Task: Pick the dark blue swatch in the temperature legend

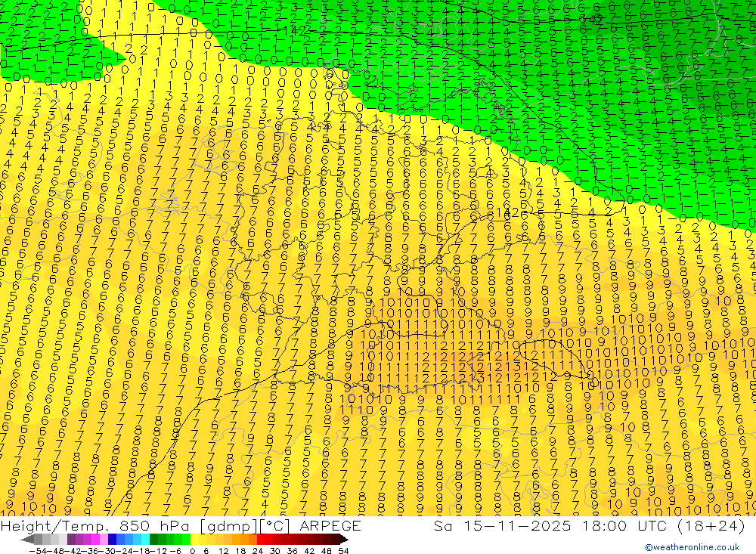Action: [112, 539]
